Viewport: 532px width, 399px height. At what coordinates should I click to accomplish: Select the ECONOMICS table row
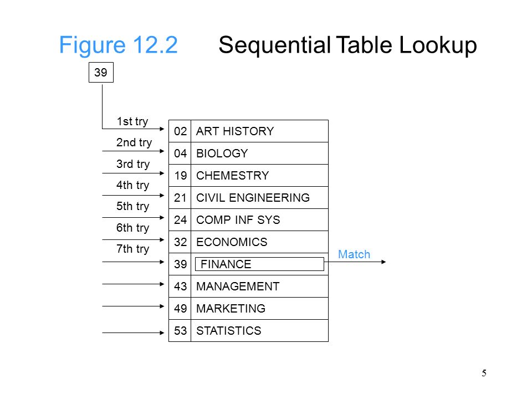point(248,242)
